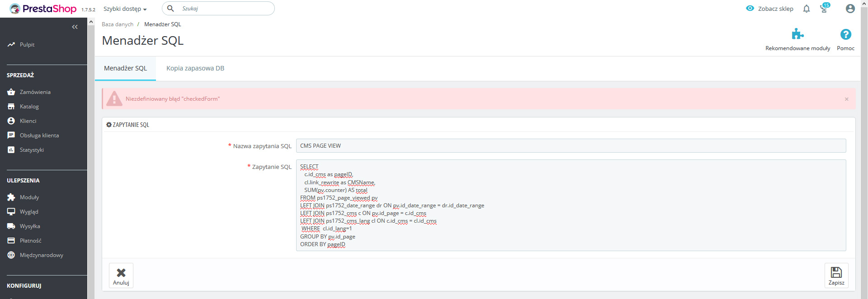
Task: Open Statystyki in sidebar
Action: coord(32,150)
